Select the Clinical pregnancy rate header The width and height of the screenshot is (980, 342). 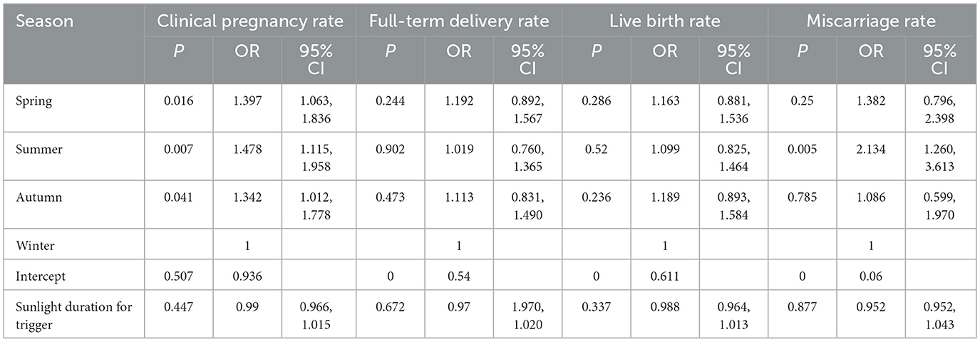tap(251, 21)
